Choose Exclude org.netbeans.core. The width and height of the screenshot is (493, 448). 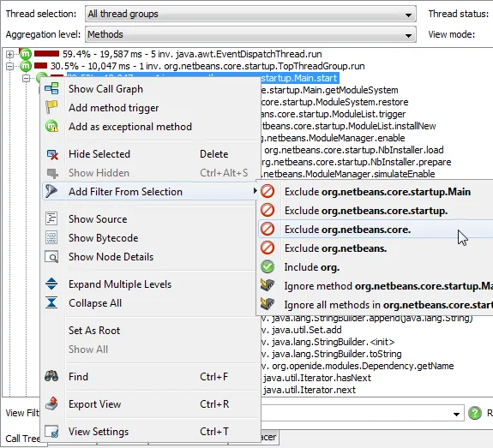(376, 230)
